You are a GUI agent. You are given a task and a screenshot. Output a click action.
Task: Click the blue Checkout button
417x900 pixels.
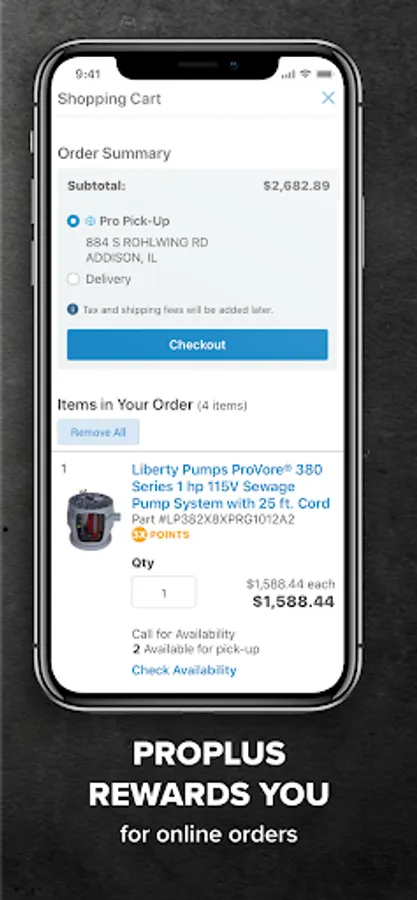(197, 344)
